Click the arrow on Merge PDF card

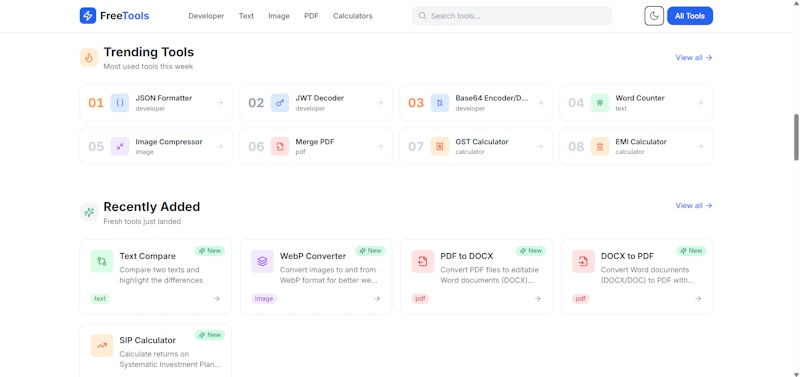point(380,146)
